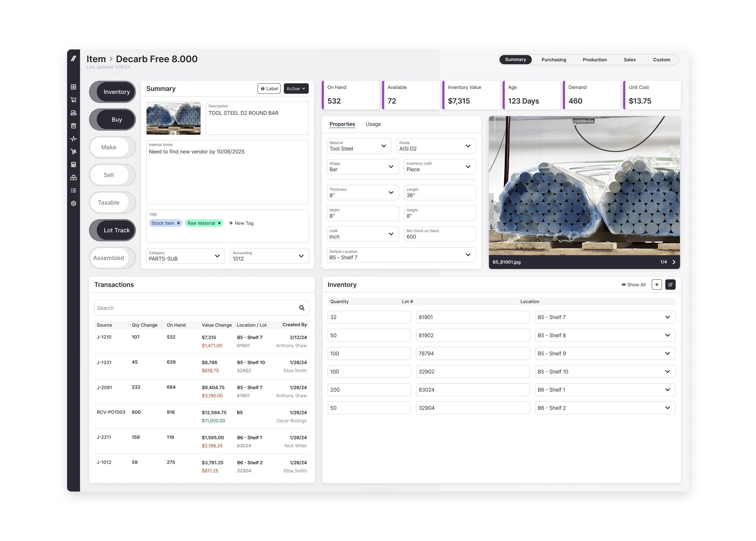This screenshot has width=756, height=541.
Task: Open the shopping cart purchasing icon in sidebar
Action: (74, 100)
